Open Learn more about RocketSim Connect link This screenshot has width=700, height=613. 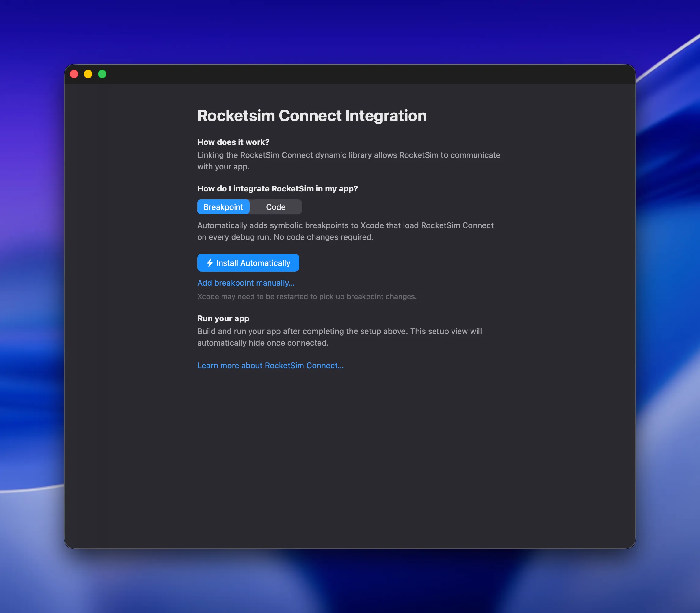pos(270,365)
